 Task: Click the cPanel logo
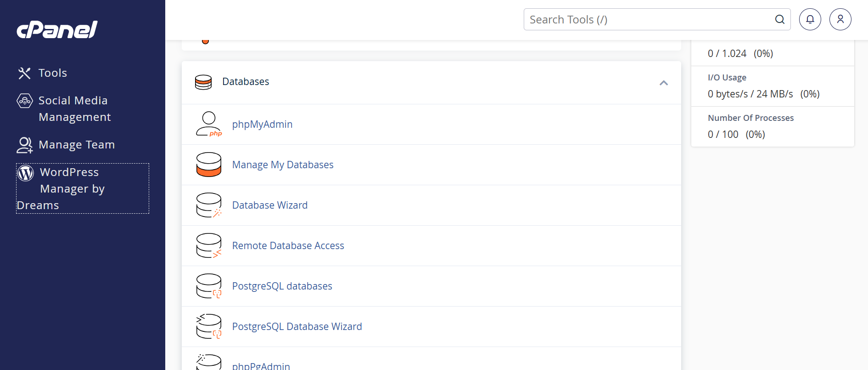(x=57, y=30)
